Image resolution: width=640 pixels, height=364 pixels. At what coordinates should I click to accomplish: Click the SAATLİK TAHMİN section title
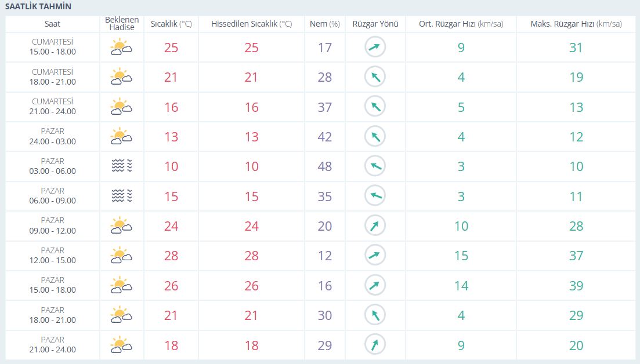[38, 7]
